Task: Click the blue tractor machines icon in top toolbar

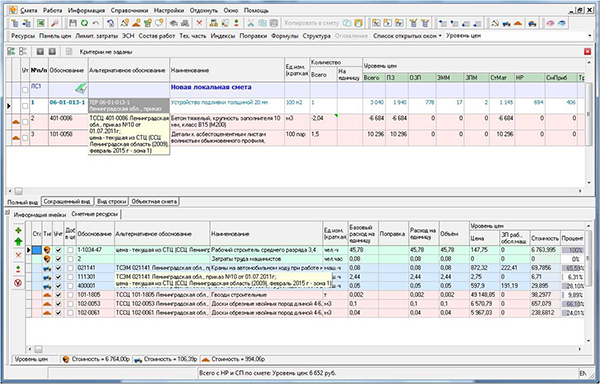Action: pos(506,23)
